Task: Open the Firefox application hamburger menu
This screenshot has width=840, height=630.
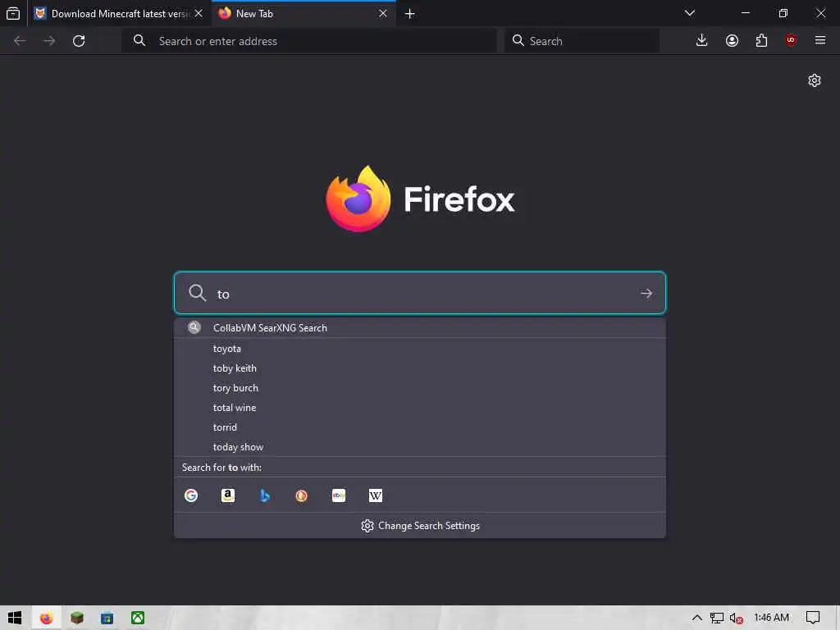Action: point(820,41)
